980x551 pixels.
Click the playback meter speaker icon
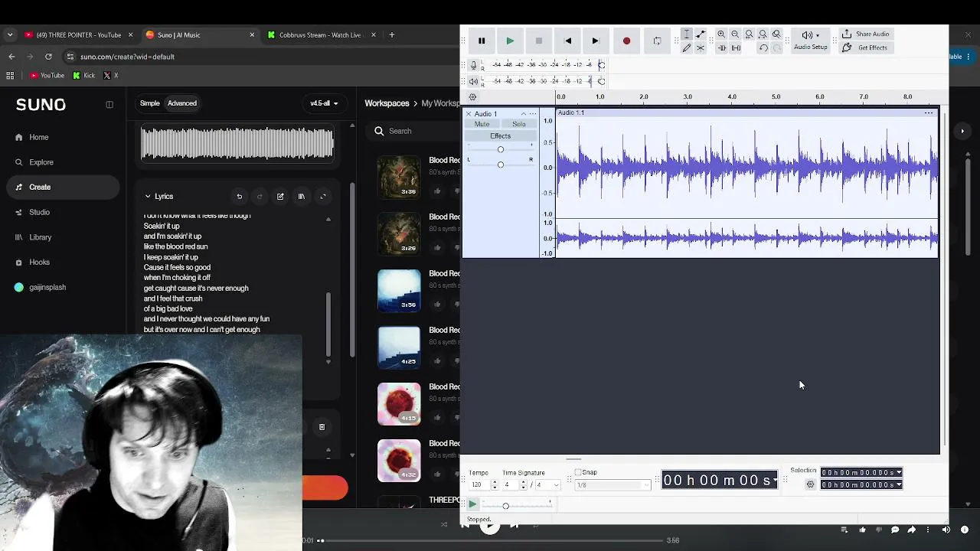(473, 81)
